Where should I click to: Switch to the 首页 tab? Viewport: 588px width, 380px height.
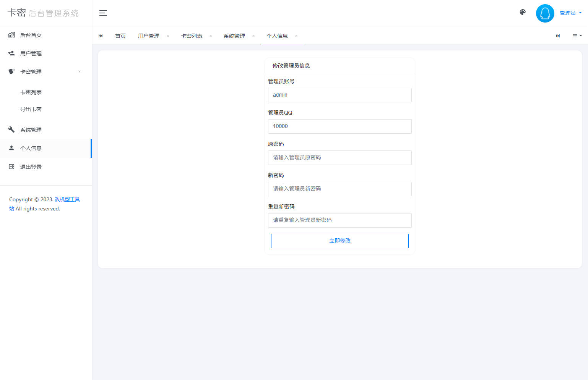[x=120, y=36]
